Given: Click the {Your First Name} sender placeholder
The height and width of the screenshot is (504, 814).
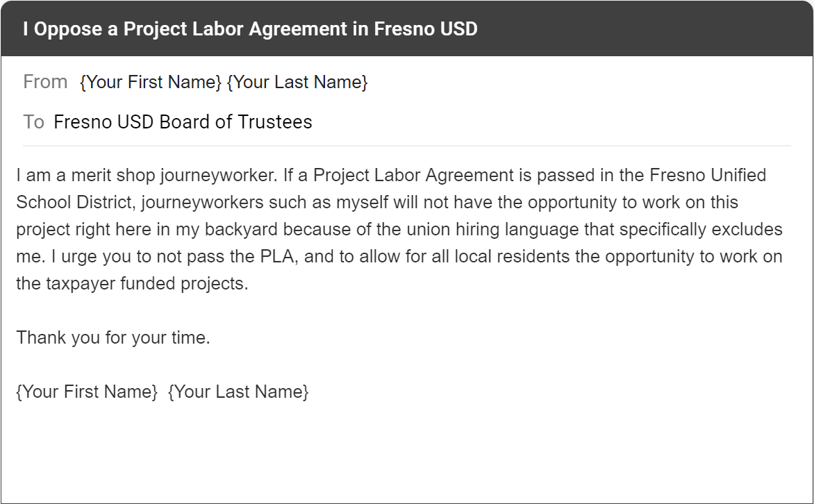Looking at the screenshot, I should 151,82.
